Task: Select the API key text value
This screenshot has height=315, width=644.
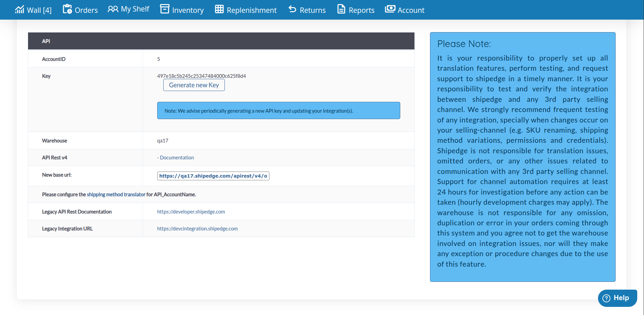Action: click(x=201, y=76)
